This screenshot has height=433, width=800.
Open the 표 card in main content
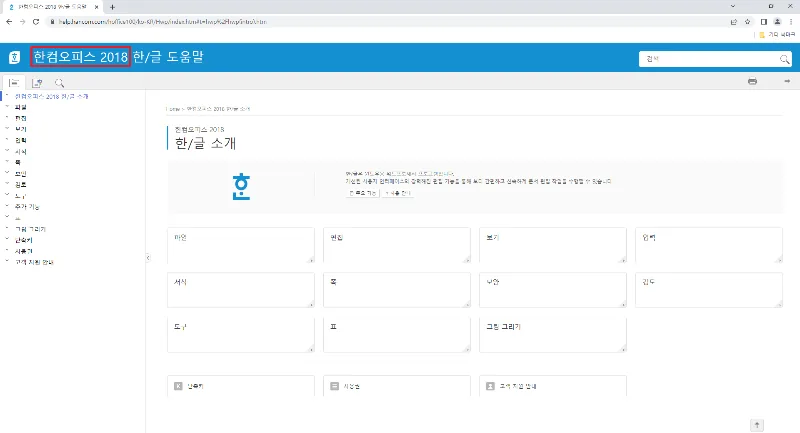397,335
